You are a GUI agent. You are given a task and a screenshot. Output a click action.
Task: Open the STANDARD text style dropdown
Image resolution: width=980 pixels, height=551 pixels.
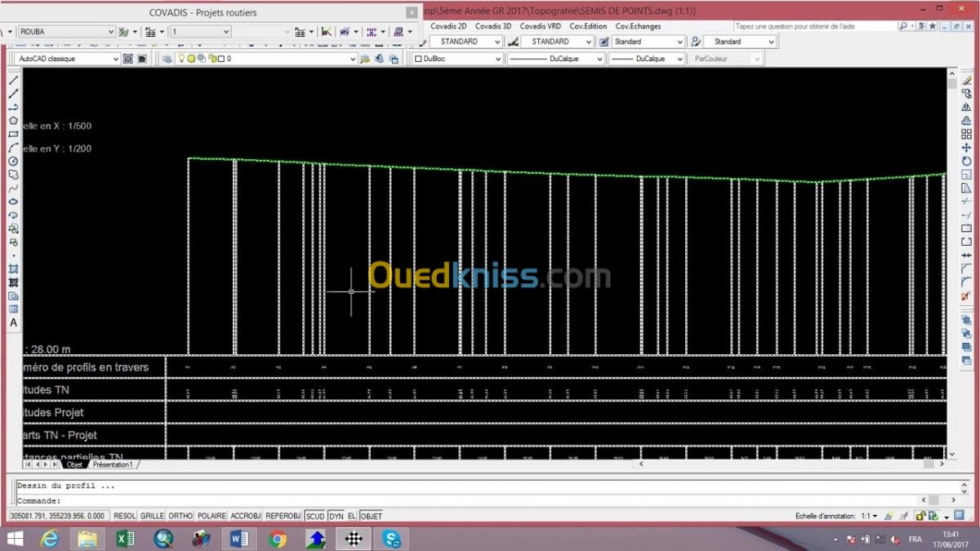click(x=465, y=42)
